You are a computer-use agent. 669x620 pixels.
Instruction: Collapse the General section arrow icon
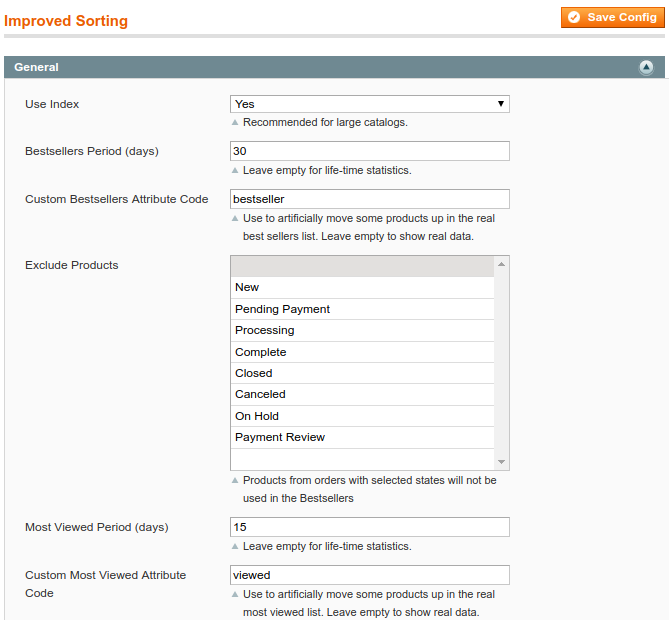point(646,67)
